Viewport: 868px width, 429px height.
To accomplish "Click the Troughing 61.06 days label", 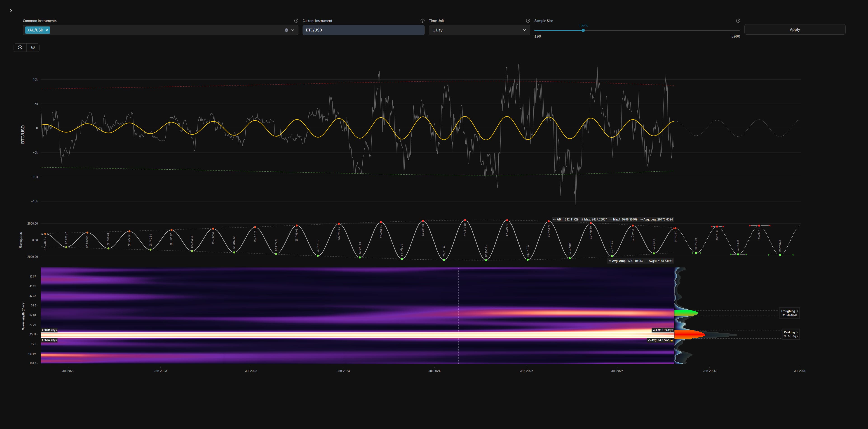I will [x=789, y=313].
